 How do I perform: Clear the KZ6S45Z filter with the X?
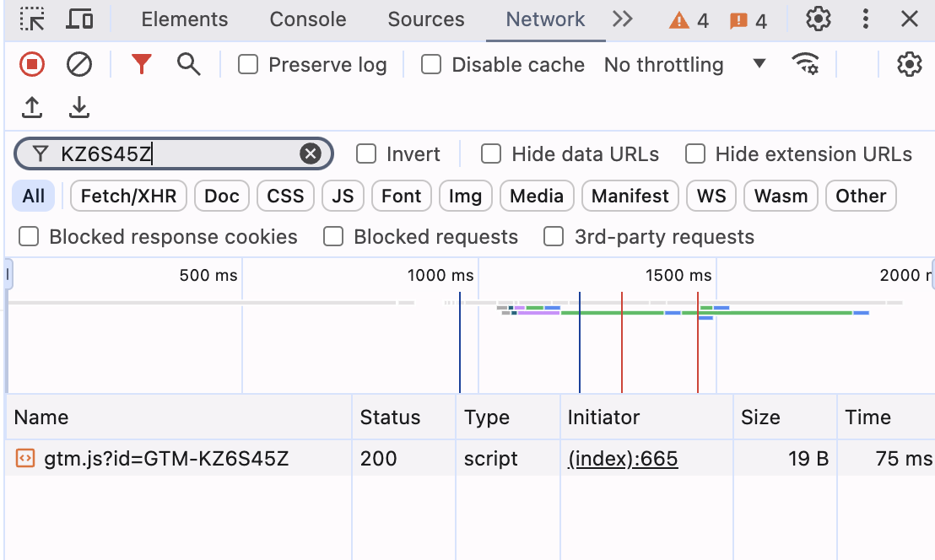(310, 153)
